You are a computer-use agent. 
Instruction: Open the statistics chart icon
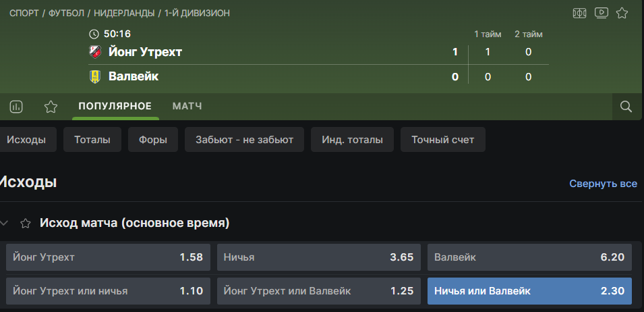(16, 107)
